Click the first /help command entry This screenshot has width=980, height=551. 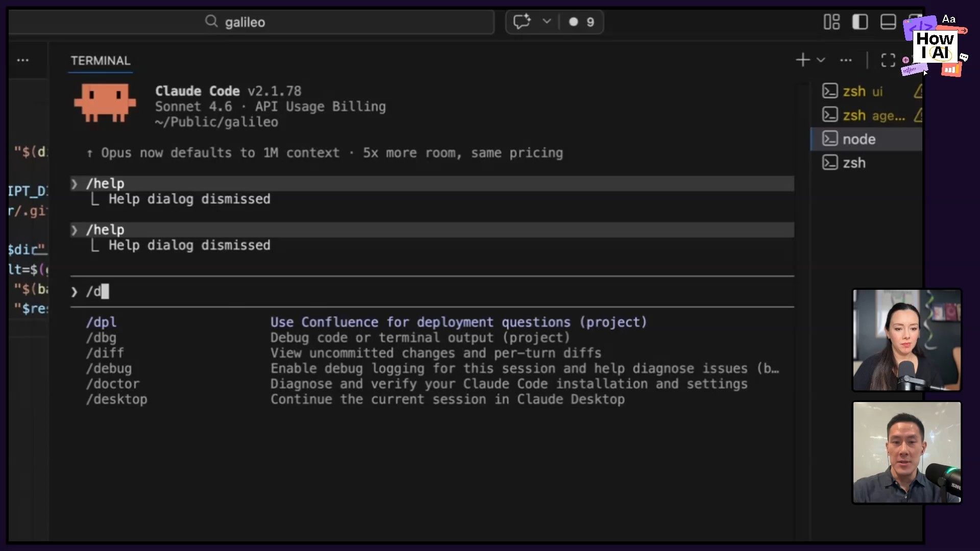tap(432, 184)
